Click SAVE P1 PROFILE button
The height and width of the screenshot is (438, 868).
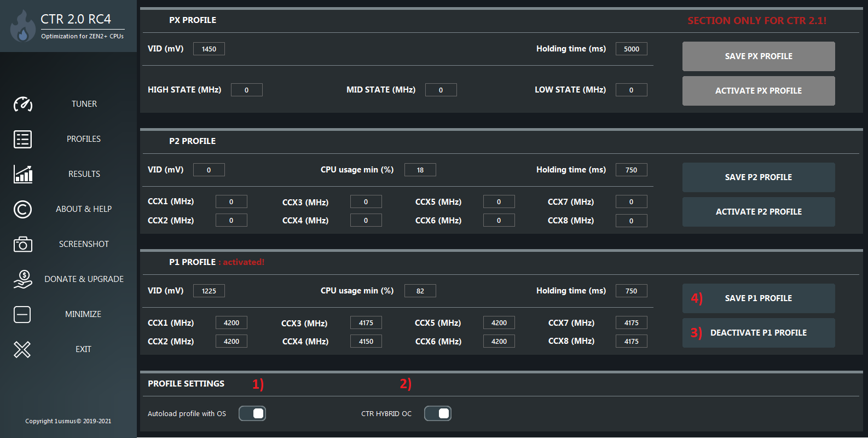759,298
